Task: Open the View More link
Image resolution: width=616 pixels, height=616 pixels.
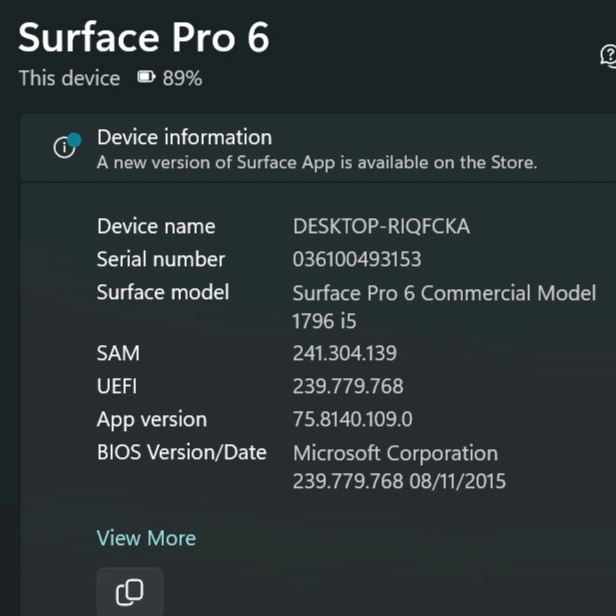Action: pos(146,538)
